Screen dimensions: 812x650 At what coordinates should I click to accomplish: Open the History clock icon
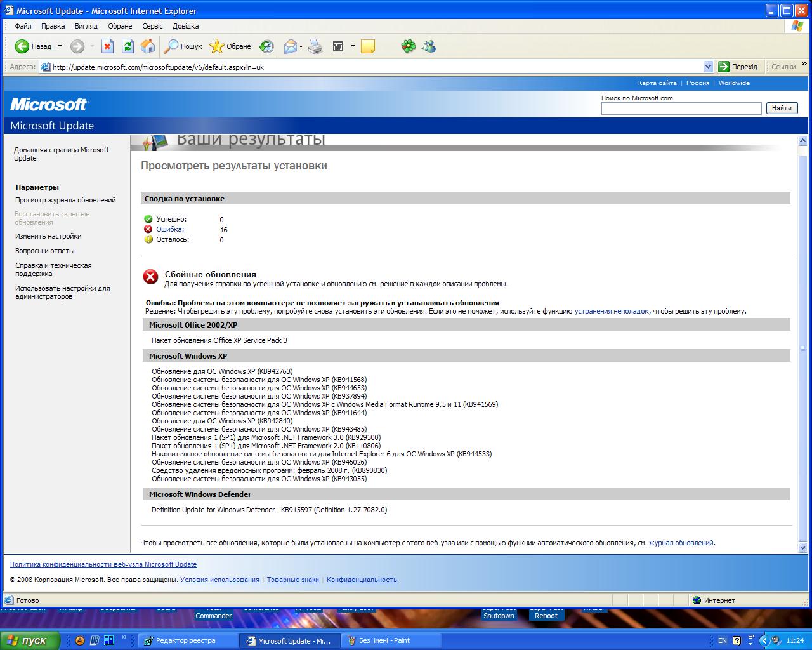coord(266,46)
